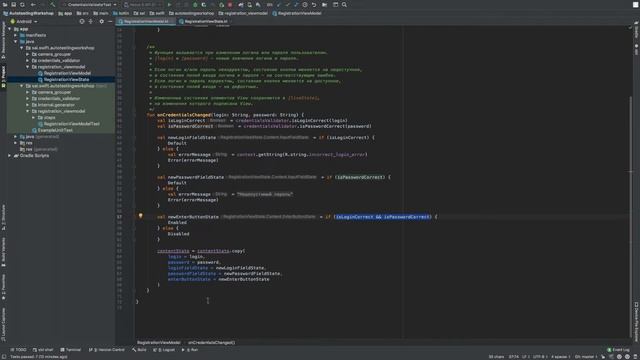Screen dimensions: 640x360
Task: Open the Logcat tool window
Action: [164, 350]
